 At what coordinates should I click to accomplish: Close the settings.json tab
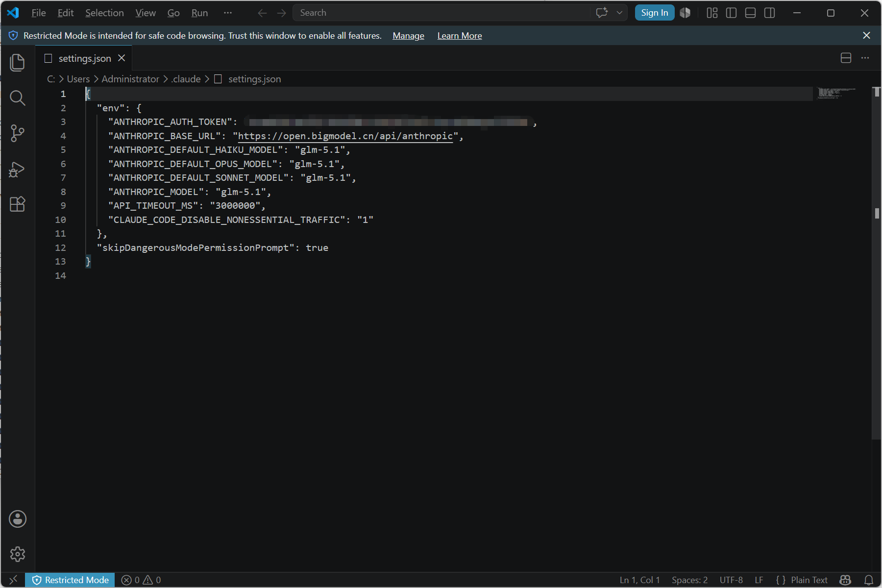click(122, 58)
